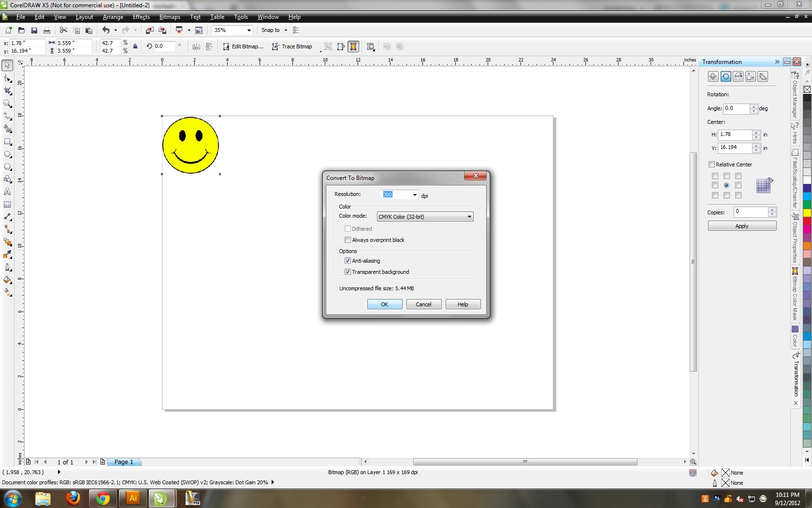
Task: Select the Color Eyedropper tool
Action: pos(7,255)
